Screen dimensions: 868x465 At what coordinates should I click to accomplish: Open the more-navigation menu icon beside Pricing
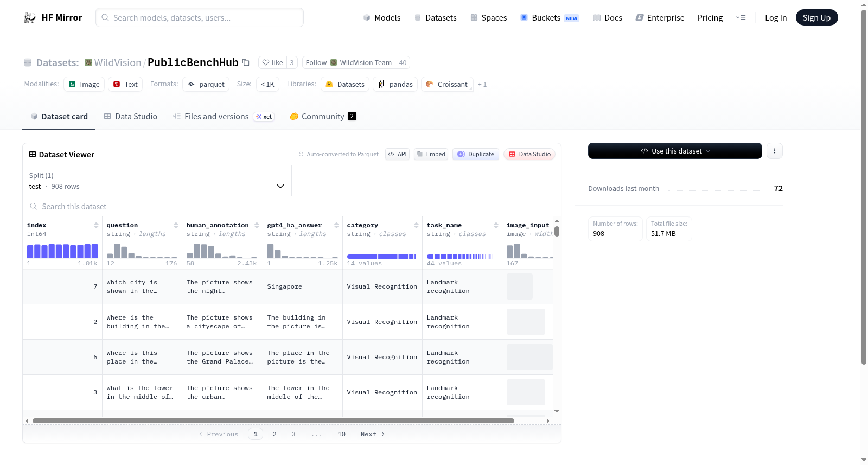[x=741, y=18]
